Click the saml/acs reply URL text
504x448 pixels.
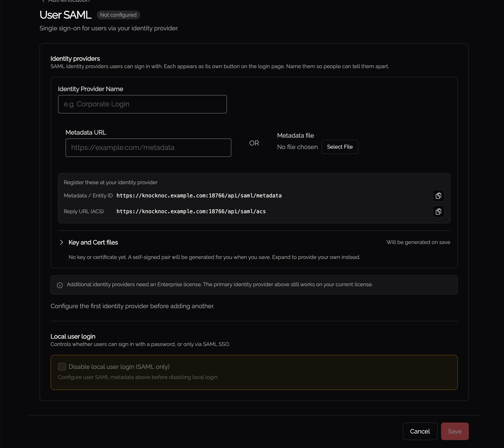pyautogui.click(x=191, y=211)
